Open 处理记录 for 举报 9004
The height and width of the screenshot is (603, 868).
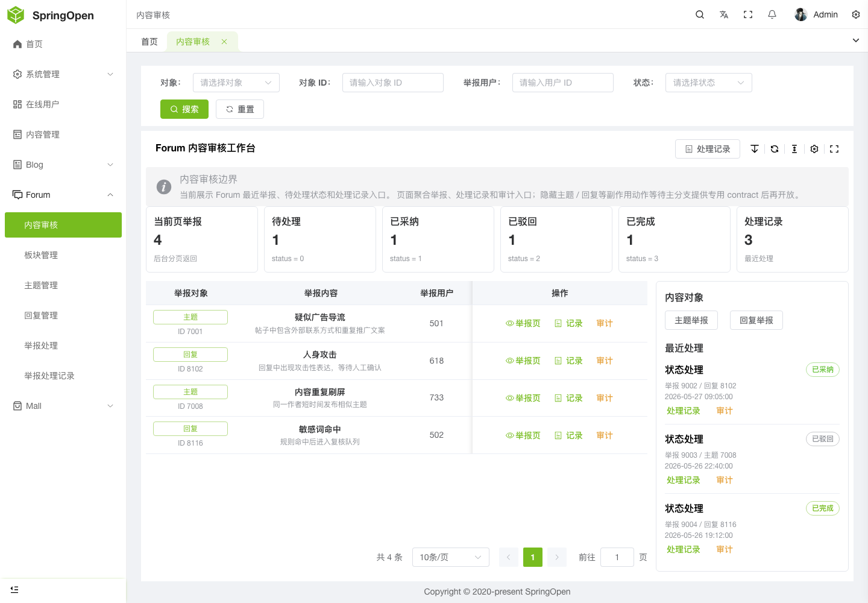tap(684, 549)
